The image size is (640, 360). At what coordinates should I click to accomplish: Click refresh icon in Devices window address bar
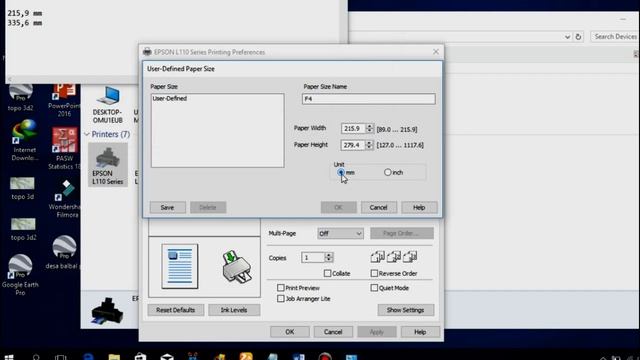tap(578, 37)
